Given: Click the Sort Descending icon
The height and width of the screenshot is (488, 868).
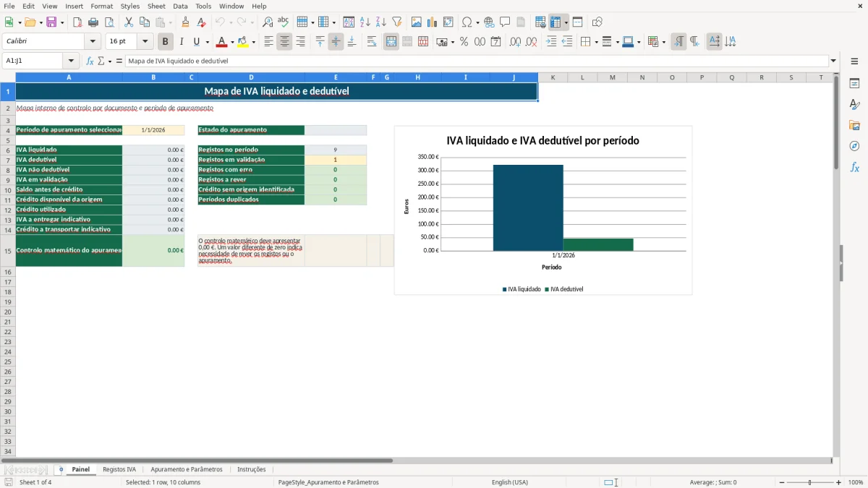Looking at the screenshot, I should coord(381,22).
